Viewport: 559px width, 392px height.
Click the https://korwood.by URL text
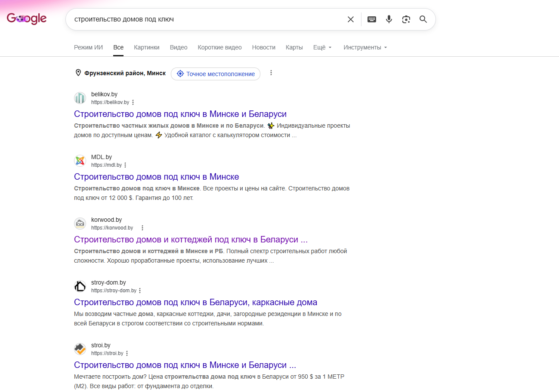click(x=112, y=228)
